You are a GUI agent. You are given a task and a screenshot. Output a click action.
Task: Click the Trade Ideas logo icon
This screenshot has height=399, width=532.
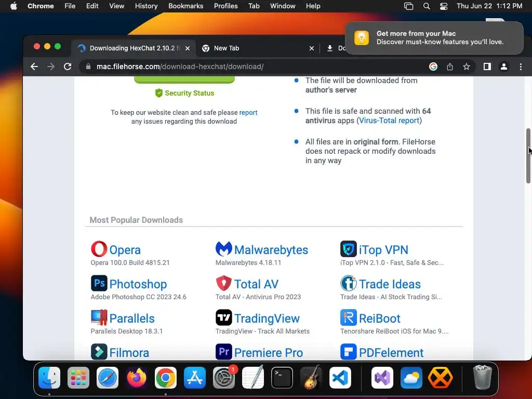coord(349,283)
